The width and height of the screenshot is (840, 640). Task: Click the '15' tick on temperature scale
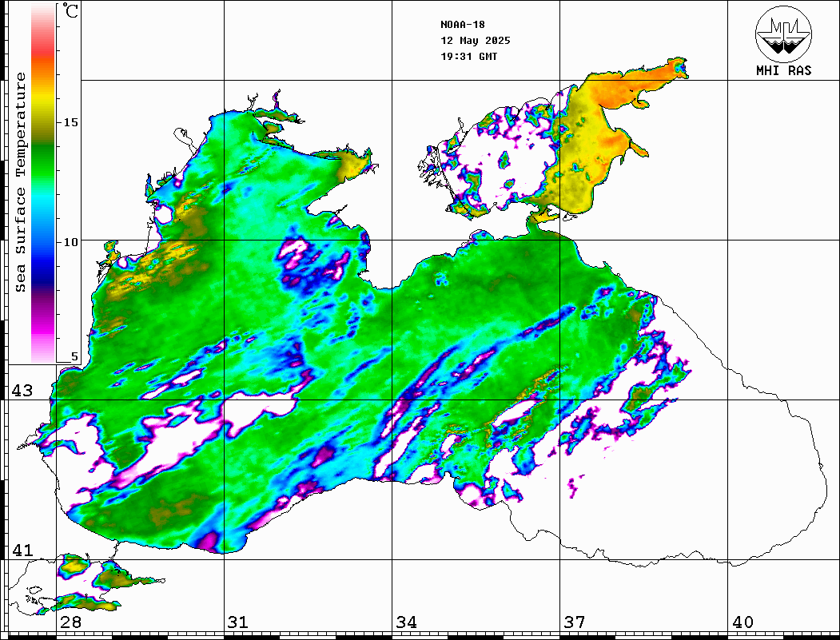click(x=70, y=122)
